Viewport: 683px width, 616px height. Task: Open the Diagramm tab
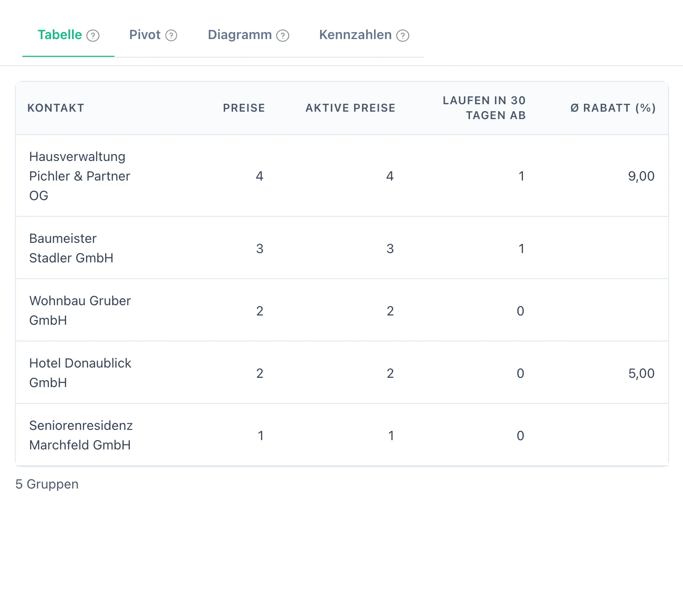coord(248,35)
